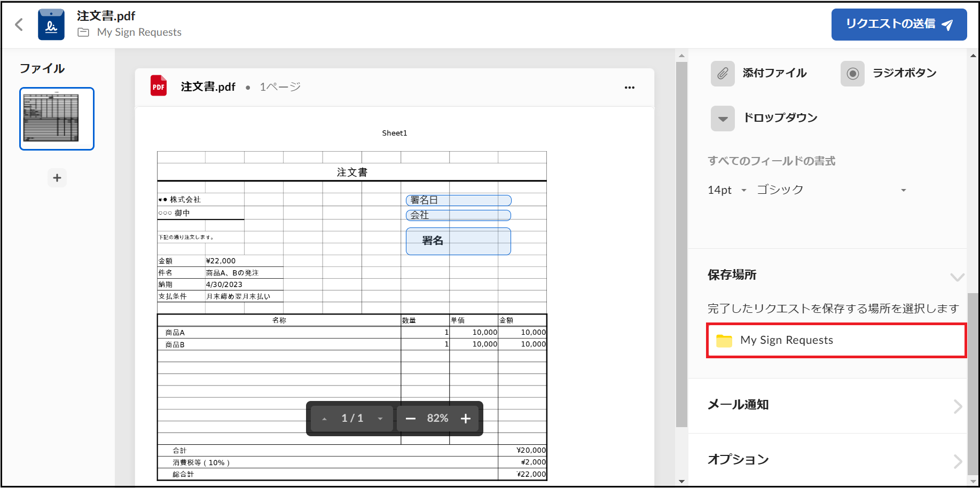The height and width of the screenshot is (488, 980).
Task: Select the ラジオボタン field icon
Action: [x=852, y=73]
